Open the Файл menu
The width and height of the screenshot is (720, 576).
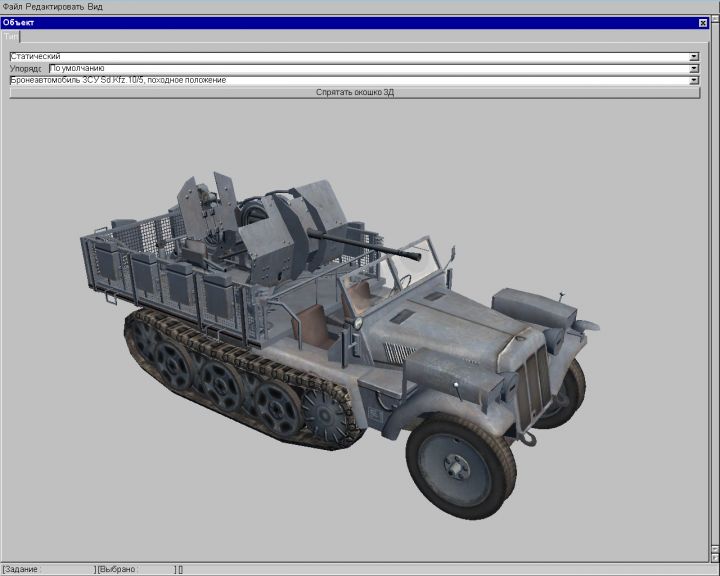[x=13, y=6]
